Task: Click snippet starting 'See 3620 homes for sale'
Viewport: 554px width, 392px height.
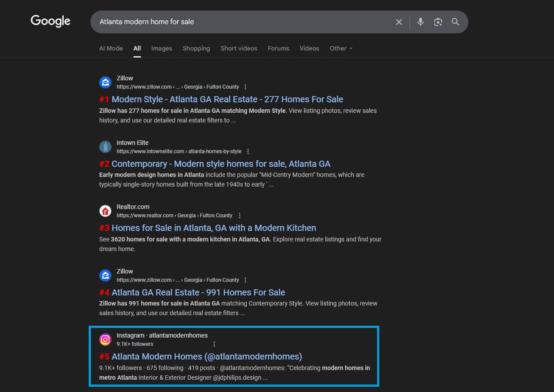Action: coord(240,244)
